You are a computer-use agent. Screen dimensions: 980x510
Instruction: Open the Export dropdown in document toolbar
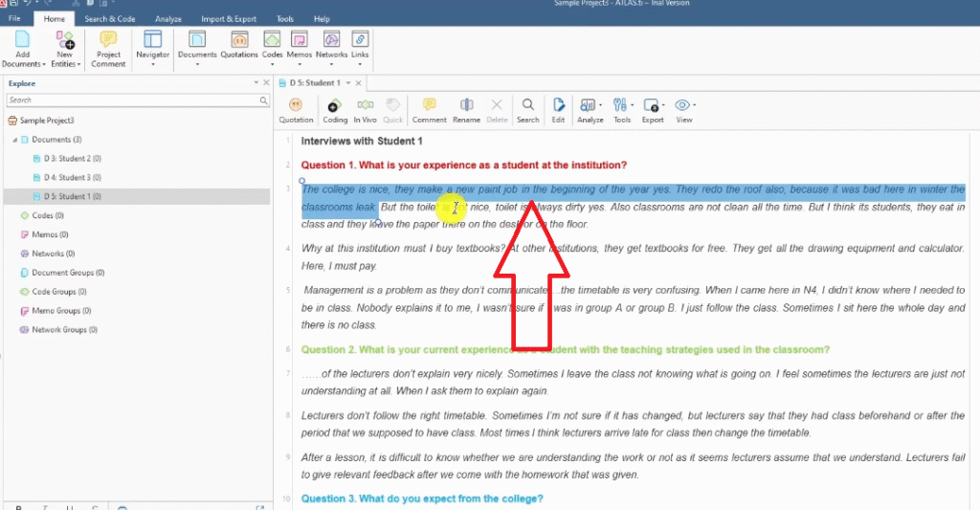coord(653,110)
